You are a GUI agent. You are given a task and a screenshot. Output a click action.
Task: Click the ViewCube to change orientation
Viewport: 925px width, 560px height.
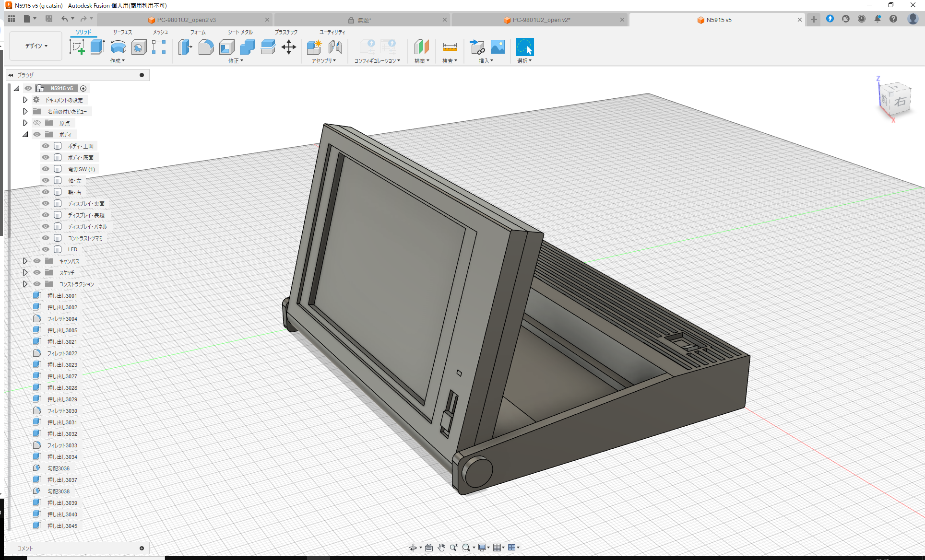click(x=895, y=99)
